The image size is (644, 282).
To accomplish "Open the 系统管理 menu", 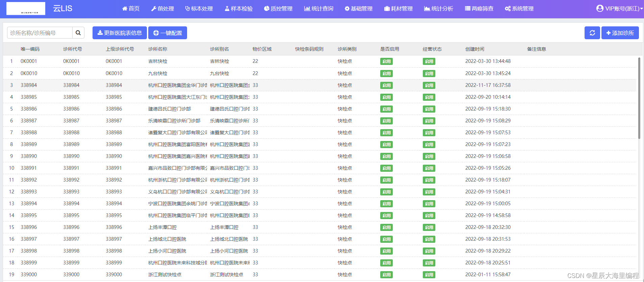I will click(x=519, y=8).
